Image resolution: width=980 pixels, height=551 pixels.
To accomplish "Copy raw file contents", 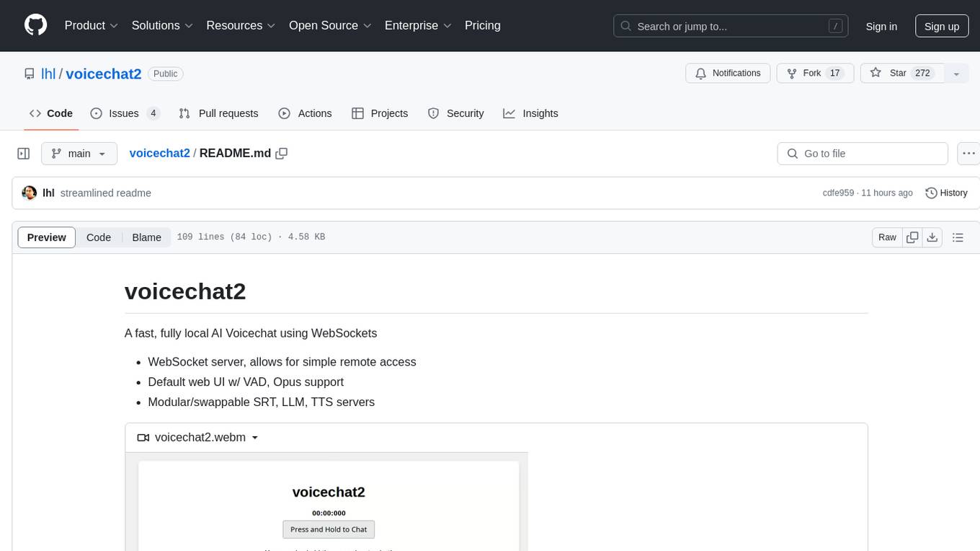I will pyautogui.click(x=913, y=237).
